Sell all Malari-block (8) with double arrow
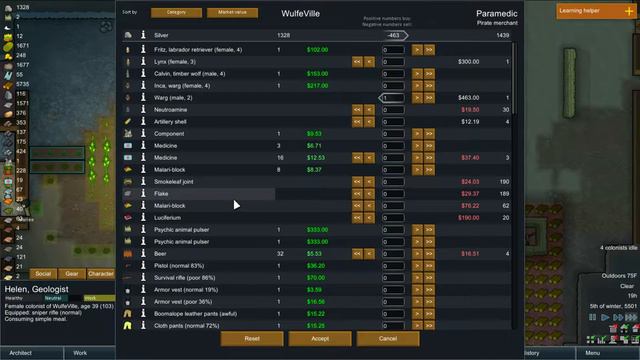 click(429, 170)
